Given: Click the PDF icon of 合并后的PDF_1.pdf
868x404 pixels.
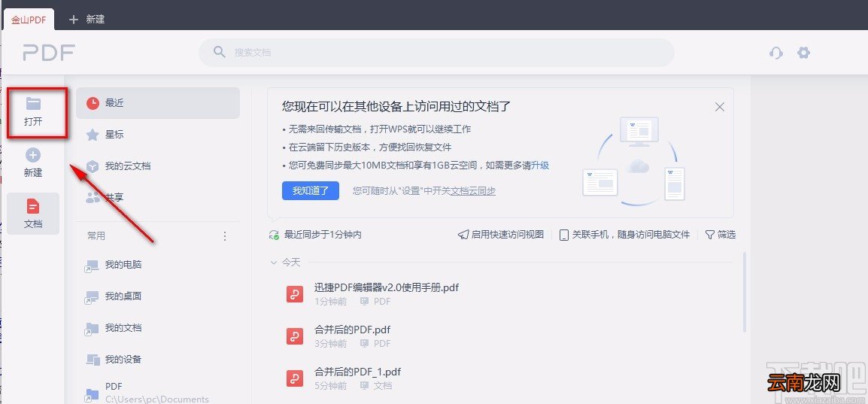Looking at the screenshot, I should pyautogui.click(x=295, y=378).
